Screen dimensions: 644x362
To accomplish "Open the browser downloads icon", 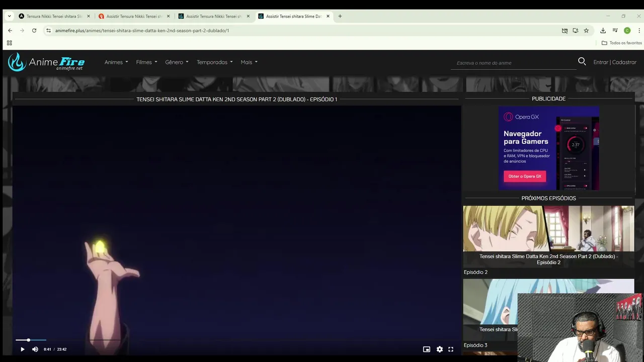I will point(603,31).
